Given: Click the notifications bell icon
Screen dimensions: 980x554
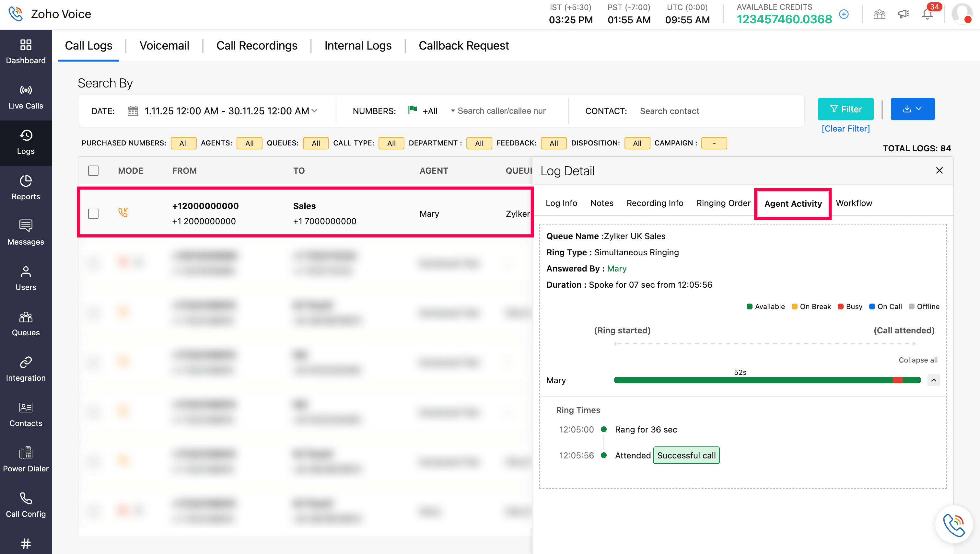Looking at the screenshot, I should 927,15.
